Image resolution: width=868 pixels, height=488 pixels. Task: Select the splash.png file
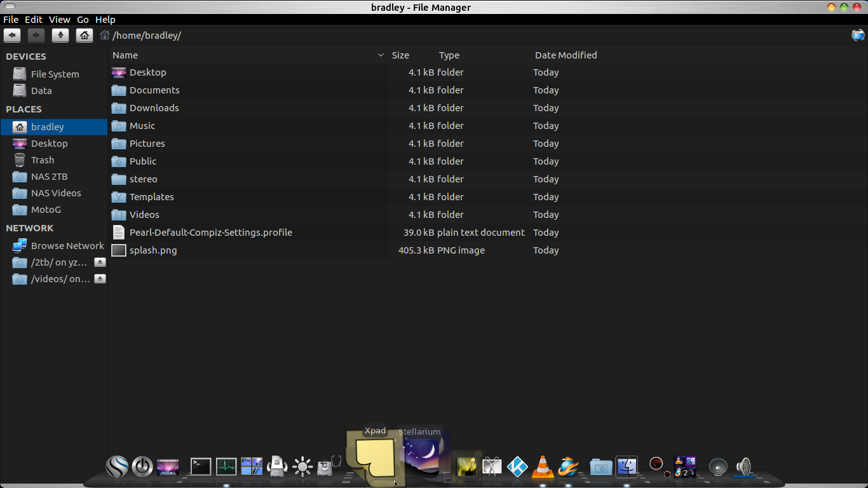coord(153,250)
